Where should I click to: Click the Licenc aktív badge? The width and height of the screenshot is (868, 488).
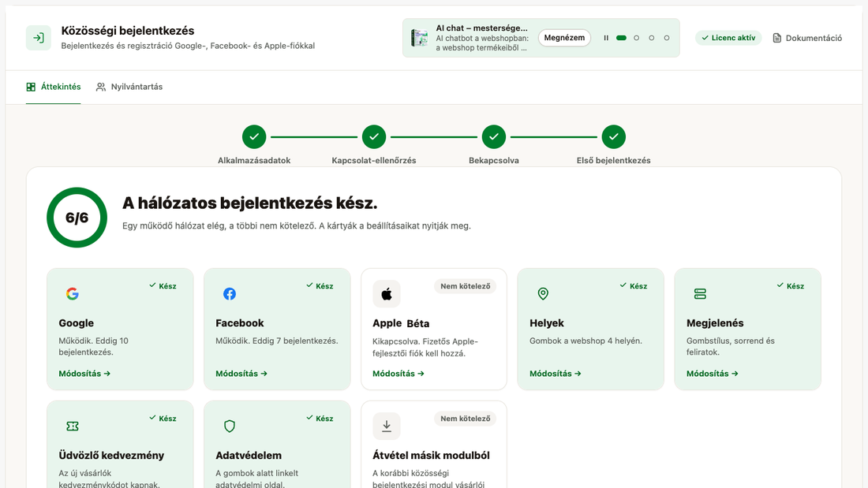tap(728, 38)
